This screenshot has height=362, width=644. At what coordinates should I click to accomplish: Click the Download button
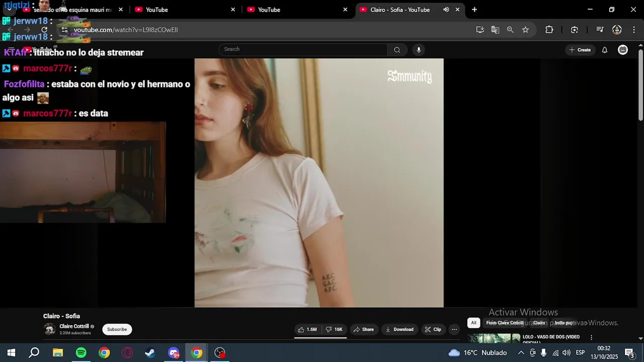coord(399,329)
